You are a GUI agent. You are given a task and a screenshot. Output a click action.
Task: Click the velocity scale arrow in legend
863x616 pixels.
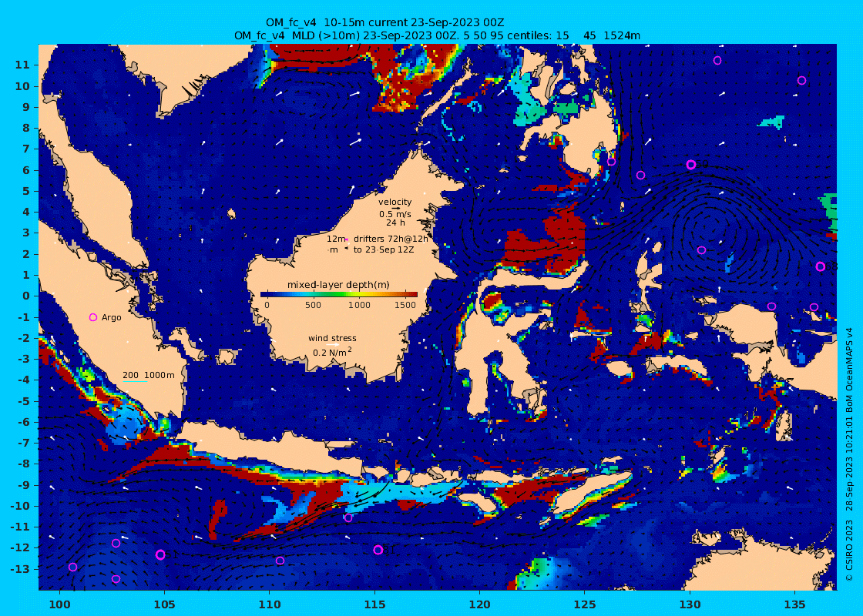coord(395,209)
